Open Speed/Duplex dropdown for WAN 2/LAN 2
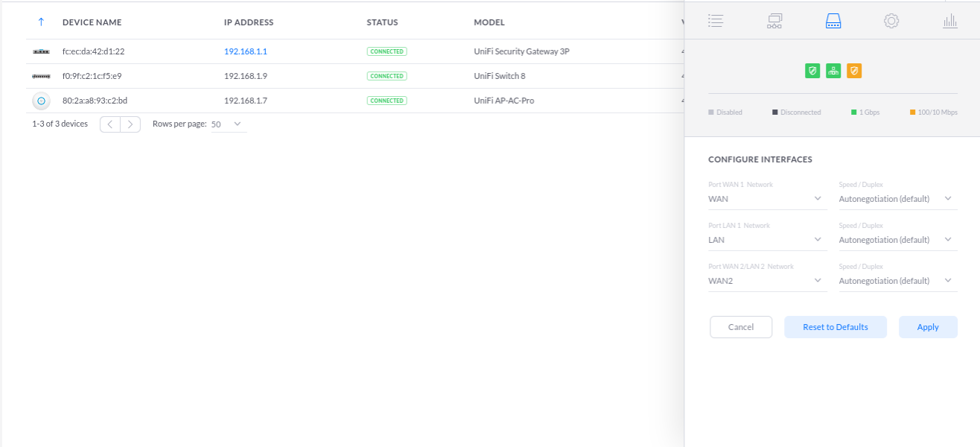 coord(898,281)
